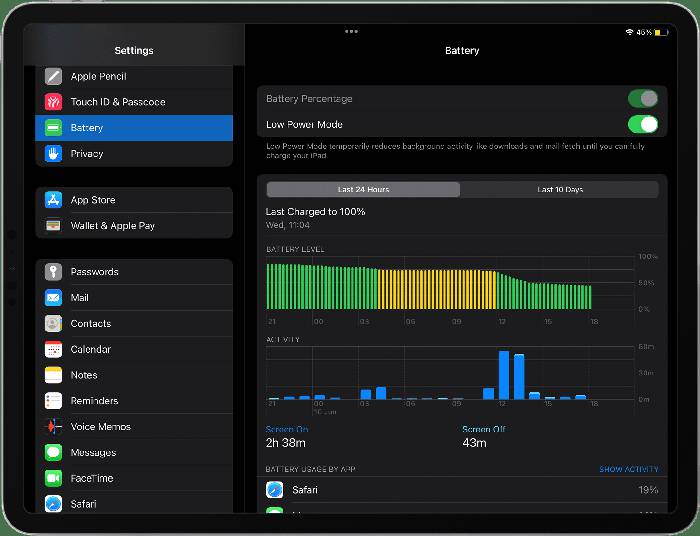The image size is (700, 536).
Task: Tap the Wi-Fi status icon
Action: coord(629,32)
